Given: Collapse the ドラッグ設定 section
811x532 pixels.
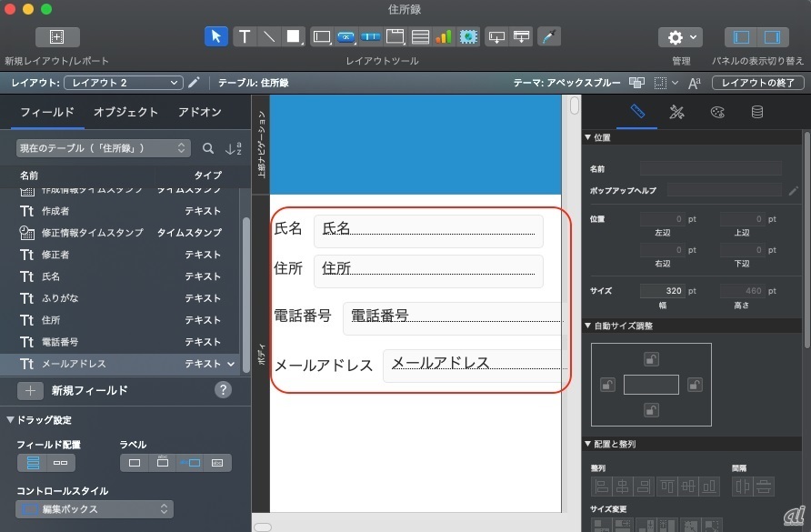Looking at the screenshot, I should [11, 420].
